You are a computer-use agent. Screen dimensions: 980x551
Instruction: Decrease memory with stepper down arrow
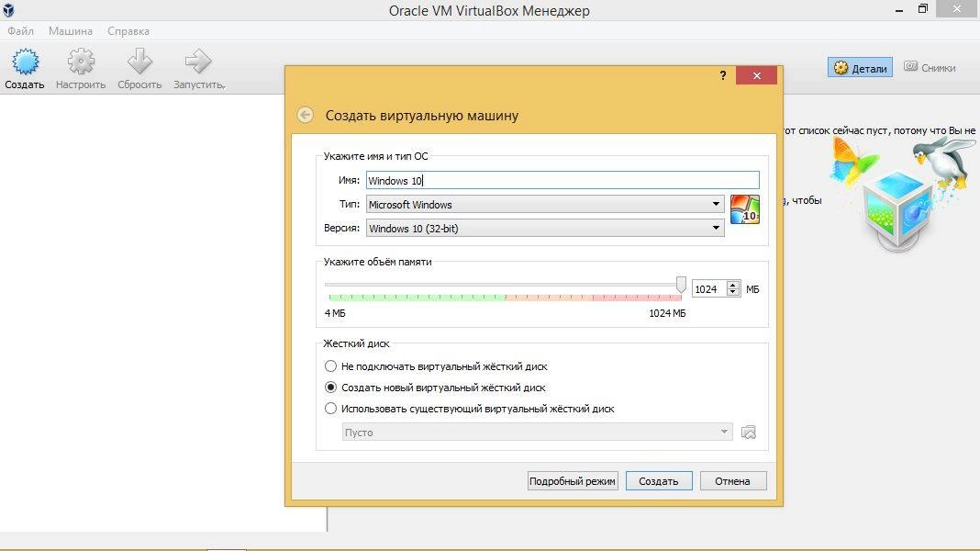[734, 293]
